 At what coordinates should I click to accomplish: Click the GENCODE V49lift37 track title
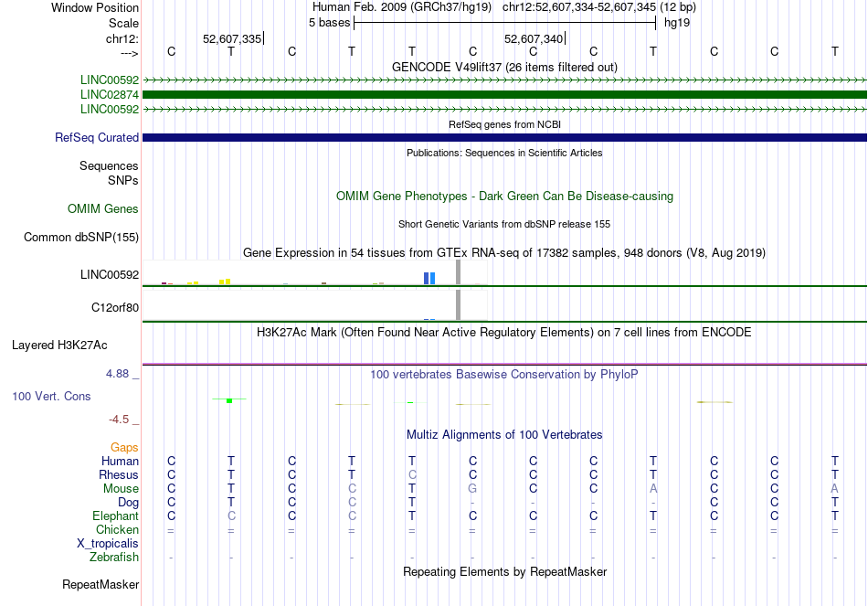(504, 67)
